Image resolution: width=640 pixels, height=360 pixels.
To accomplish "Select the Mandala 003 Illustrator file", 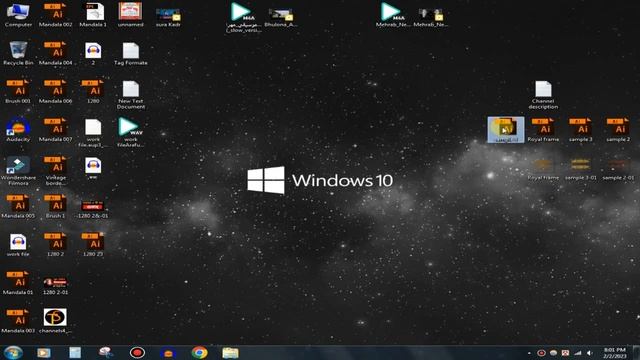I will click(18, 321).
